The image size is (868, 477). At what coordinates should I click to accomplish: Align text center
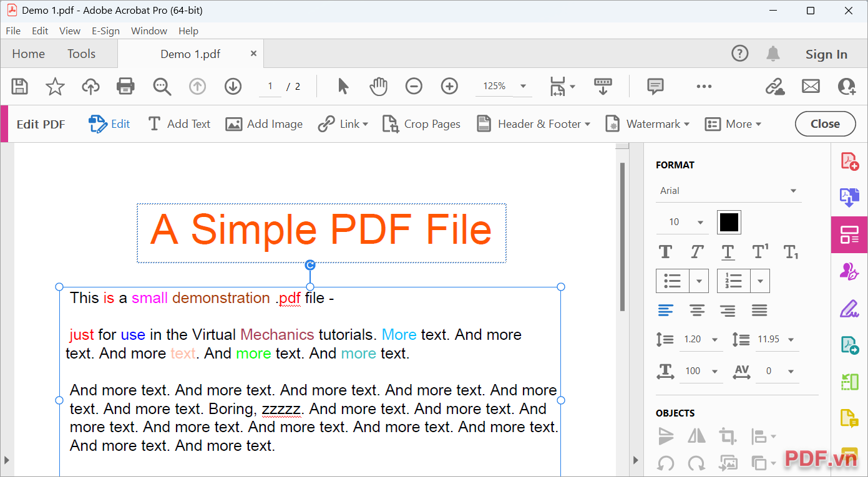(697, 310)
